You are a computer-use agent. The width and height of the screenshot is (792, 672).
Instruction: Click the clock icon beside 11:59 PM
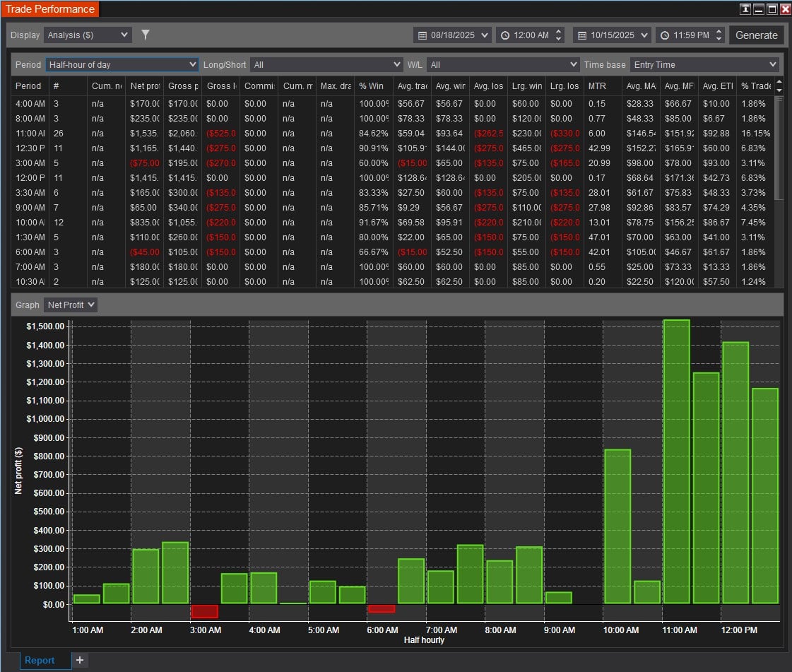664,35
